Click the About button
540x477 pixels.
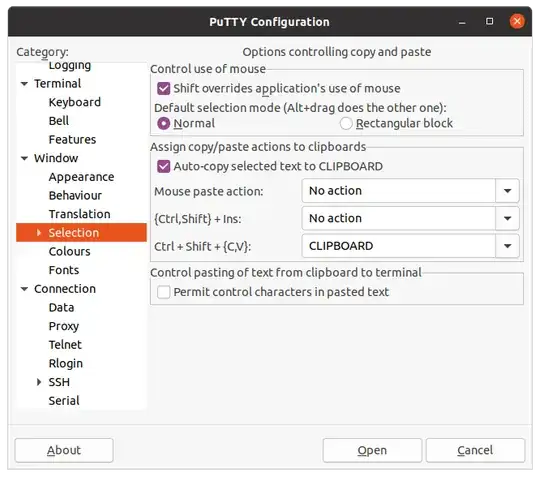(64, 450)
